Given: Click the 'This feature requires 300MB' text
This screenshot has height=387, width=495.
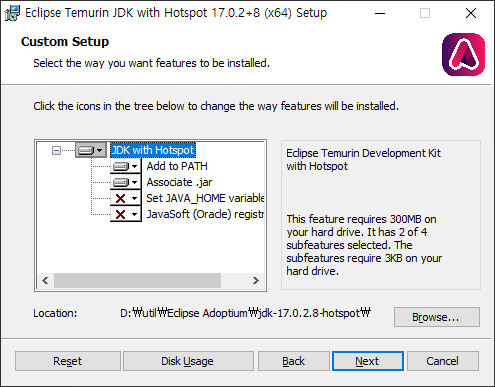Looking at the screenshot, I should [x=364, y=245].
